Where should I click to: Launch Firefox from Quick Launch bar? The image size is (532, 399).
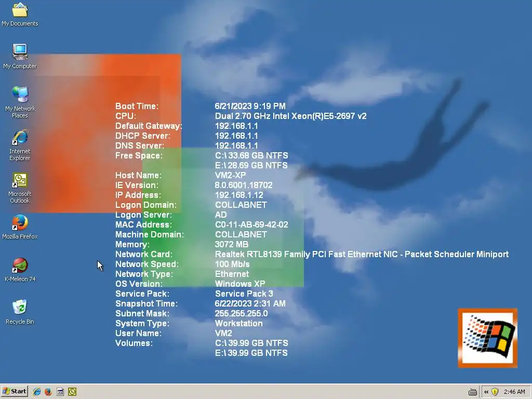(x=48, y=392)
